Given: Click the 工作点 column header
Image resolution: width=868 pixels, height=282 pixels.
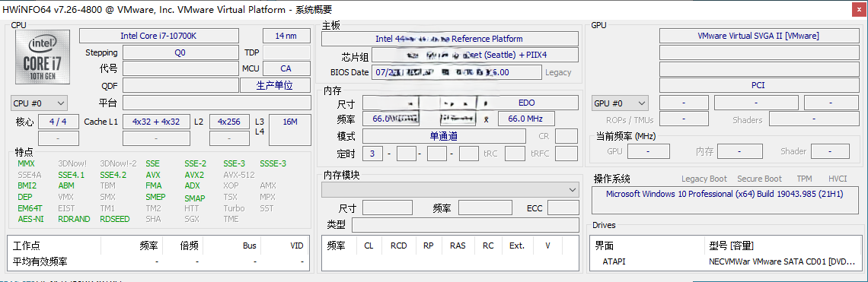Looking at the screenshot, I should 27,246.
